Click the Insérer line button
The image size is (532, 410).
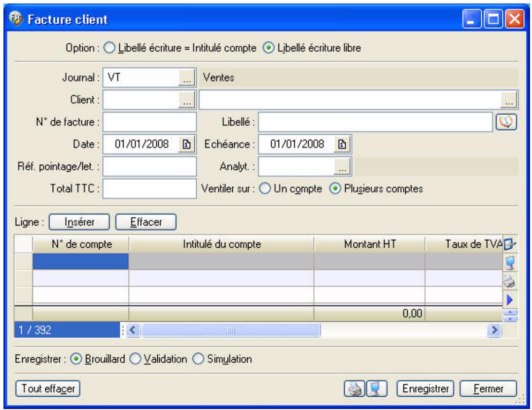pos(79,222)
